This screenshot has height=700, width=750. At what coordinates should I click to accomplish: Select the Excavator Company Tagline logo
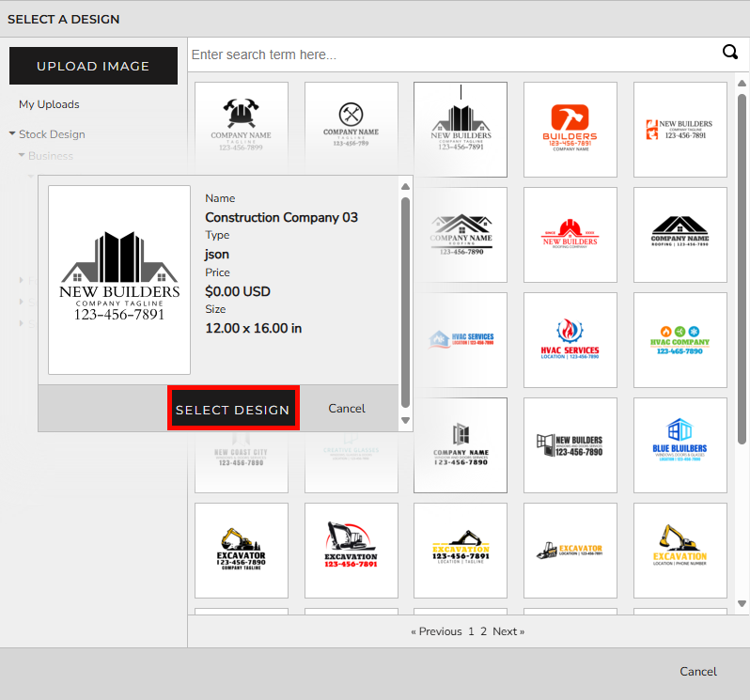tap(241, 550)
